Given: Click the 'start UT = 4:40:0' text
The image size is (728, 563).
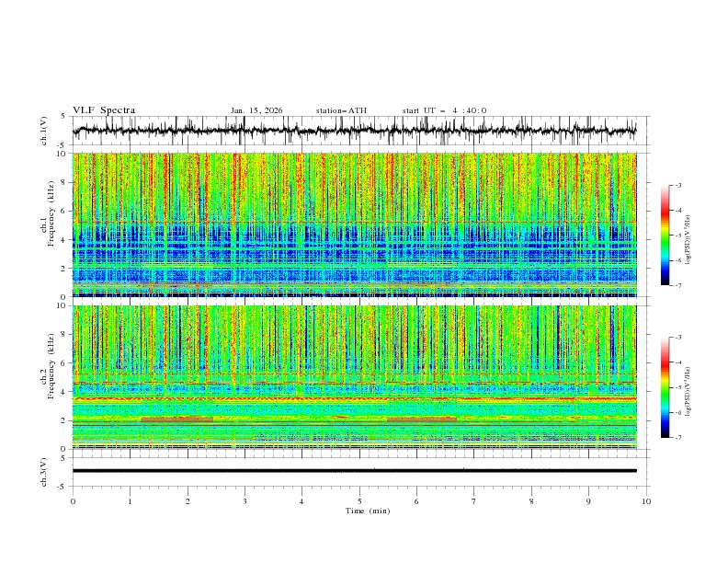Looking at the screenshot, I should [x=444, y=110].
